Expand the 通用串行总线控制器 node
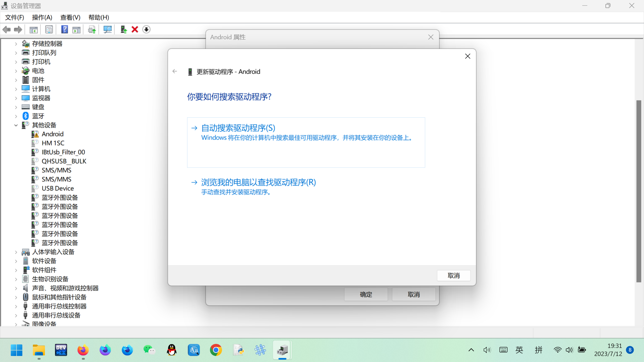 pyautogui.click(x=16, y=306)
